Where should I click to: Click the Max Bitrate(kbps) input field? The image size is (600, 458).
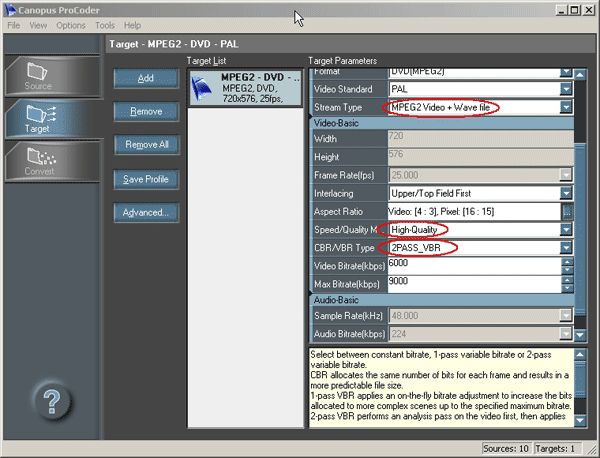coord(474,284)
